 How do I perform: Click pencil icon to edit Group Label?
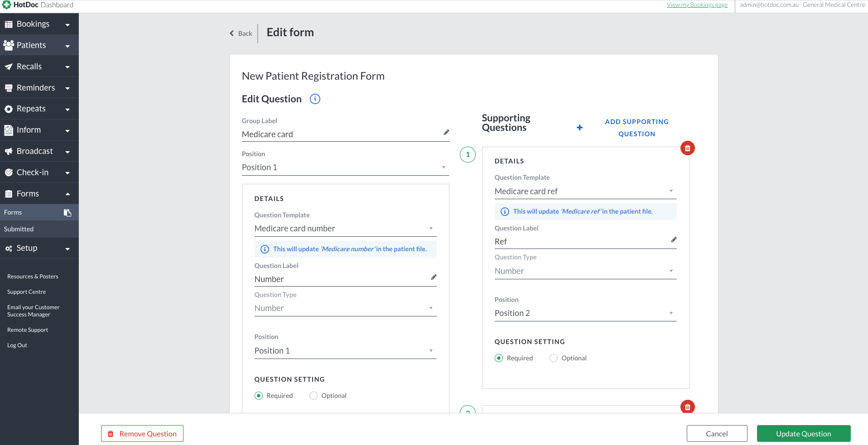point(446,132)
